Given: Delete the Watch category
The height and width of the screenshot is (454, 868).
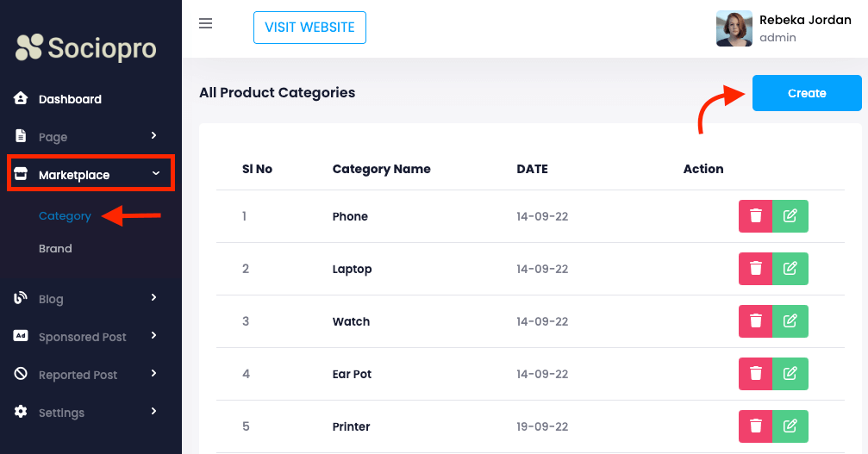Looking at the screenshot, I should pos(756,321).
